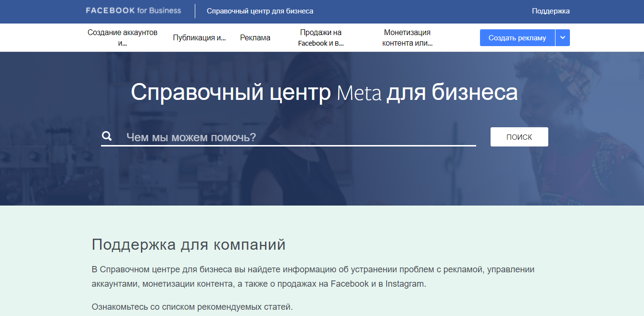Open the Поддержка link in header
Screen dimensions: 644x316
pos(551,11)
